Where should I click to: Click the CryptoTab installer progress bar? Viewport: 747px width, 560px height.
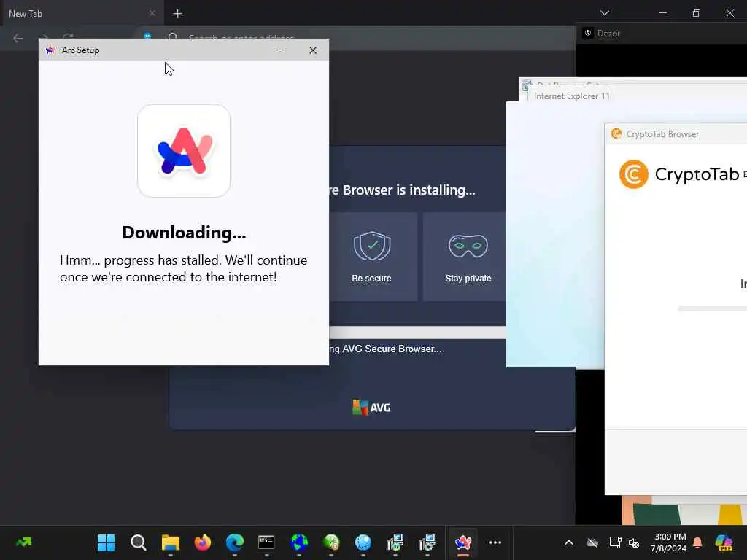click(x=712, y=308)
